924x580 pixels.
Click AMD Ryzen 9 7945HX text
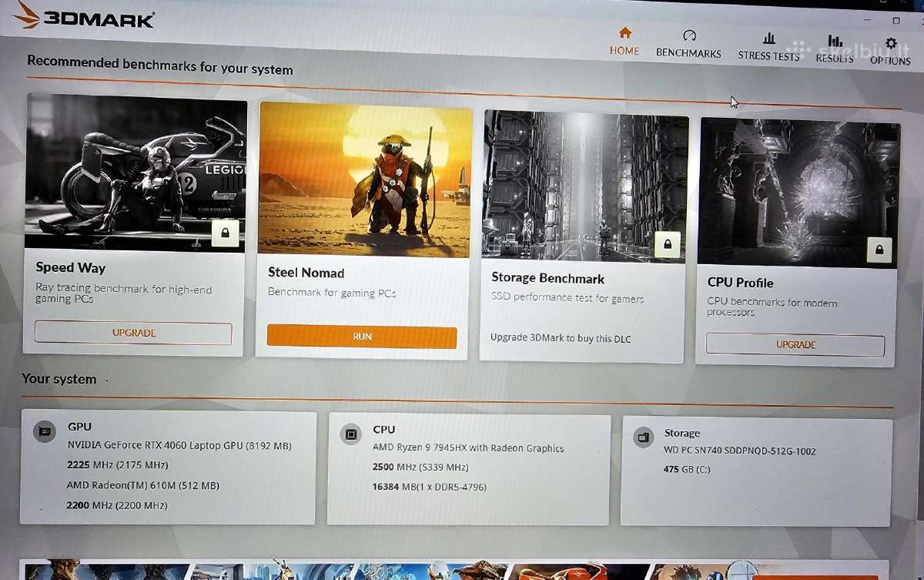pyautogui.click(x=468, y=448)
